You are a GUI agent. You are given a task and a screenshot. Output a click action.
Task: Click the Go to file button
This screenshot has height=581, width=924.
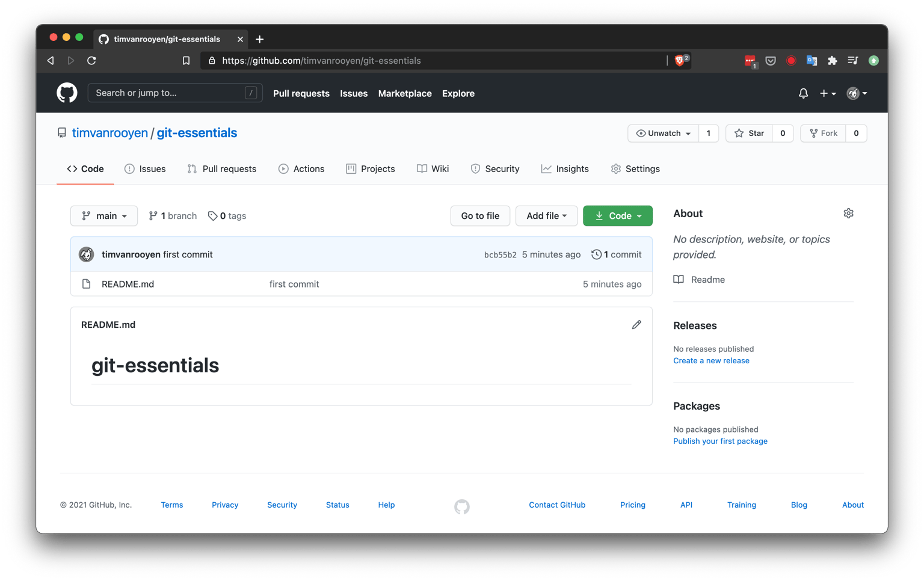(480, 216)
